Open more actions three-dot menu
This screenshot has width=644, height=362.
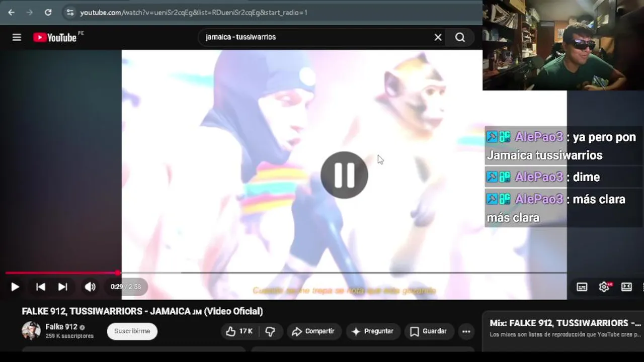click(x=466, y=331)
